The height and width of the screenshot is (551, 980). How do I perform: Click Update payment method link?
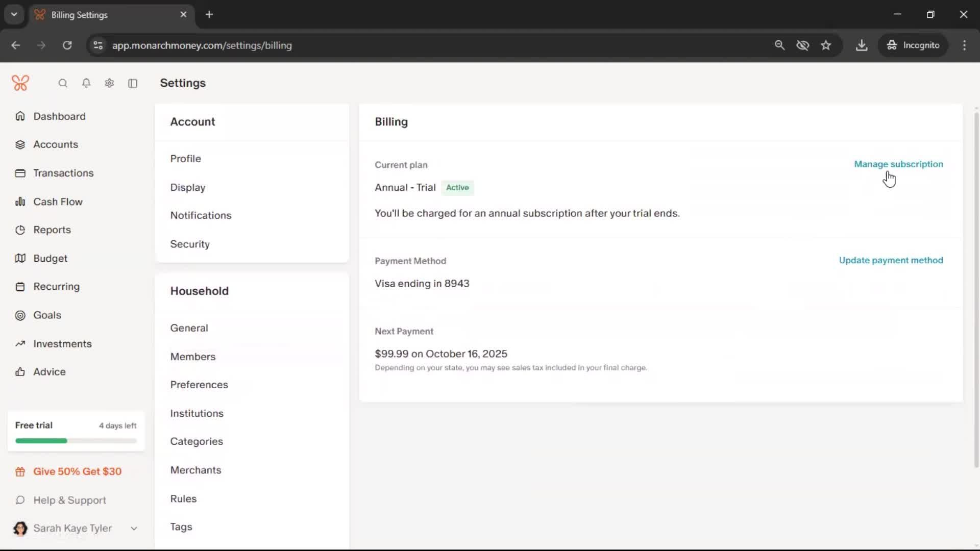point(891,260)
